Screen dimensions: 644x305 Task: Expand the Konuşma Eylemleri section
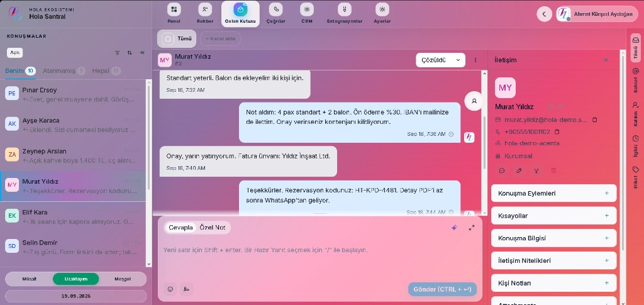coord(553,193)
